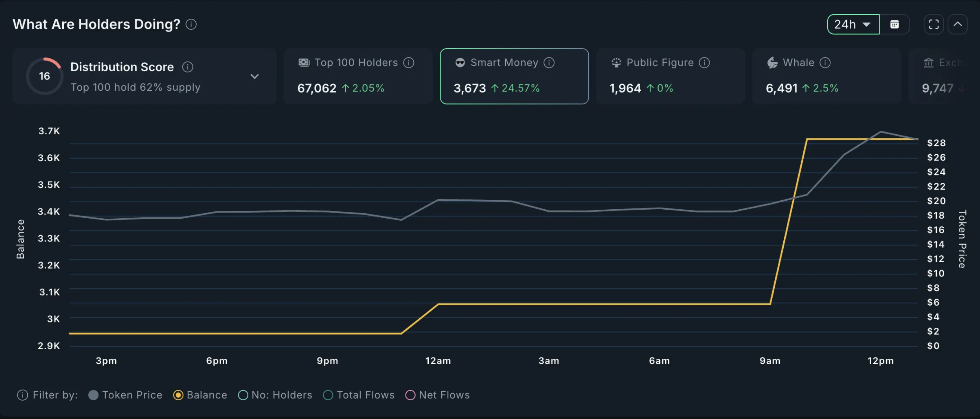The width and height of the screenshot is (980, 419).
Task: Click Filter by info icon
Action: click(x=23, y=395)
